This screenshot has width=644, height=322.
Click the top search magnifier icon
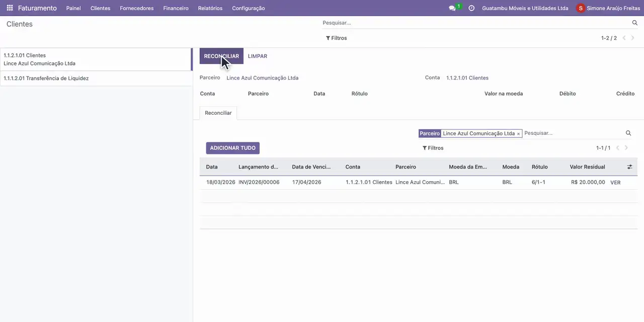(x=635, y=23)
